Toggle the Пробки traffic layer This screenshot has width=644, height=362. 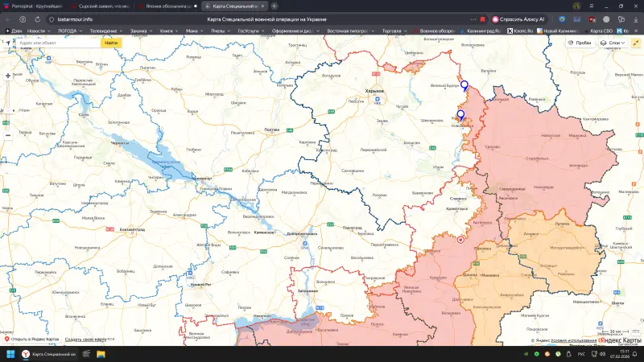(580, 43)
